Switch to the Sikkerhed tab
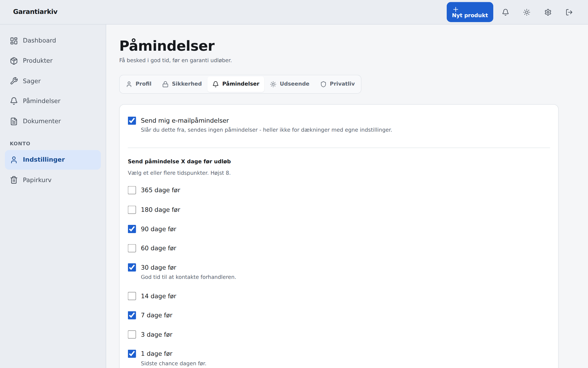The height and width of the screenshot is (368, 588). pyautogui.click(x=182, y=84)
